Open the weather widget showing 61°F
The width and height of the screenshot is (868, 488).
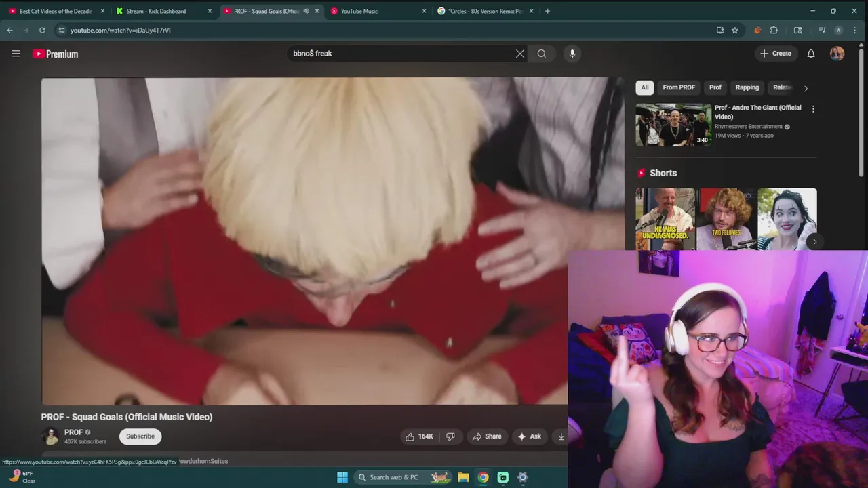tap(22, 477)
